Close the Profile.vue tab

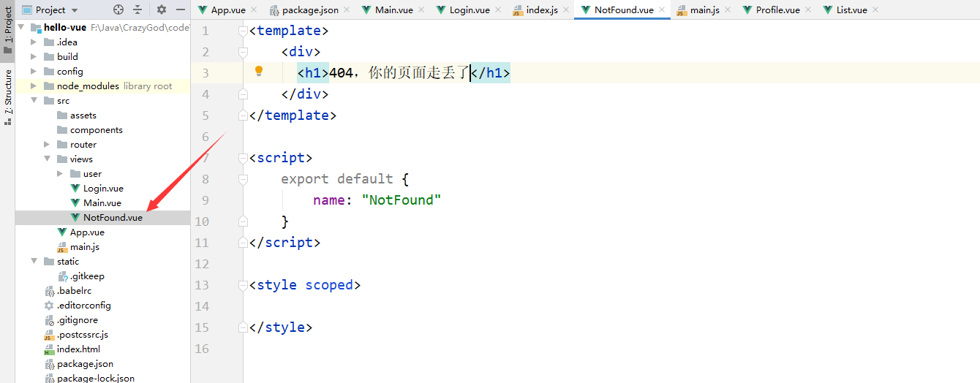point(807,10)
